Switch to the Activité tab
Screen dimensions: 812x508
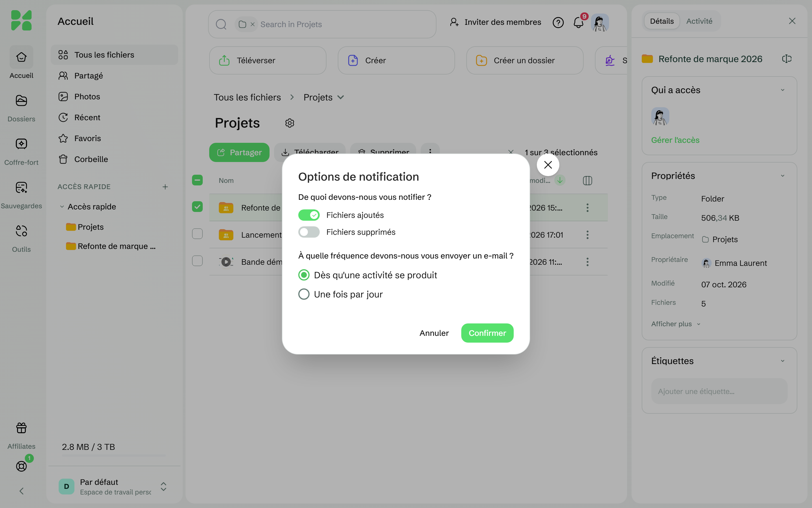coord(699,21)
